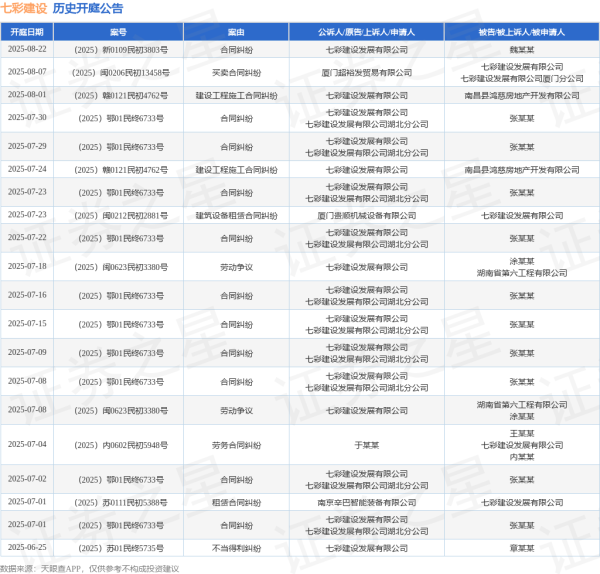Select the date cell 2025-07-18
The image size is (600, 574).
[27, 267]
